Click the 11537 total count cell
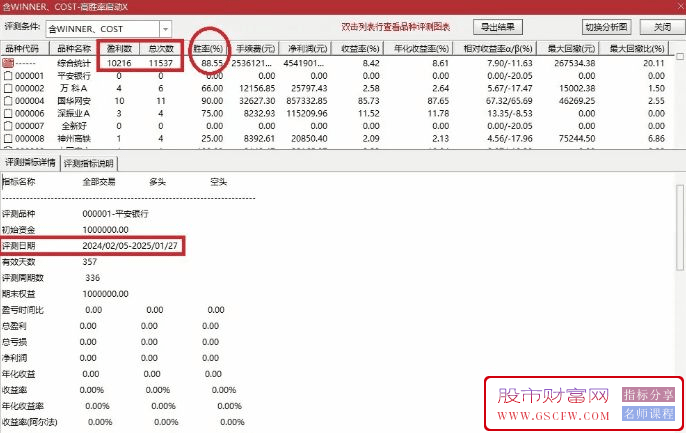Image resolution: width=686 pixels, height=433 pixels. coord(161,63)
